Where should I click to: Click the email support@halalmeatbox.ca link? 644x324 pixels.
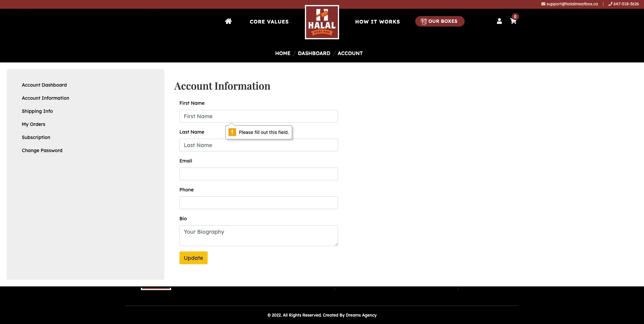(572, 4)
